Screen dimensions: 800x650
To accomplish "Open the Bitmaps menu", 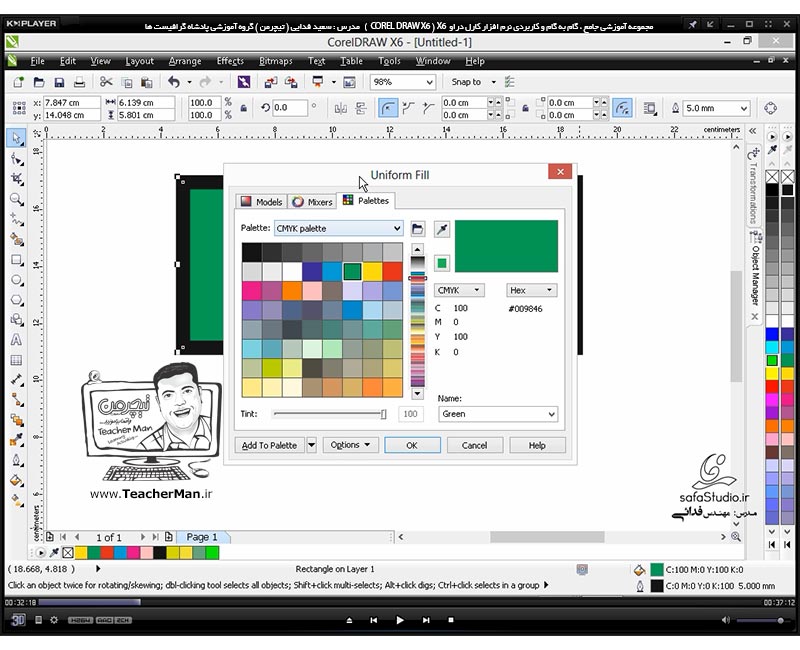I will [x=276, y=61].
